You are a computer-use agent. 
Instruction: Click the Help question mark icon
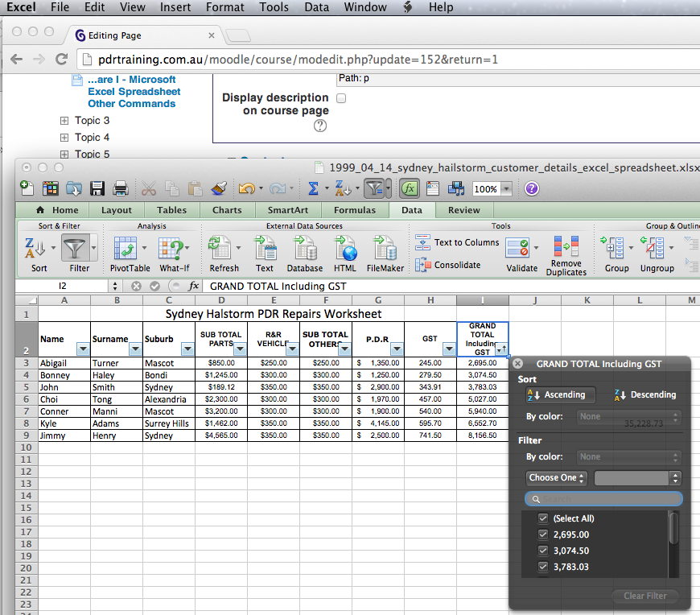(531, 188)
